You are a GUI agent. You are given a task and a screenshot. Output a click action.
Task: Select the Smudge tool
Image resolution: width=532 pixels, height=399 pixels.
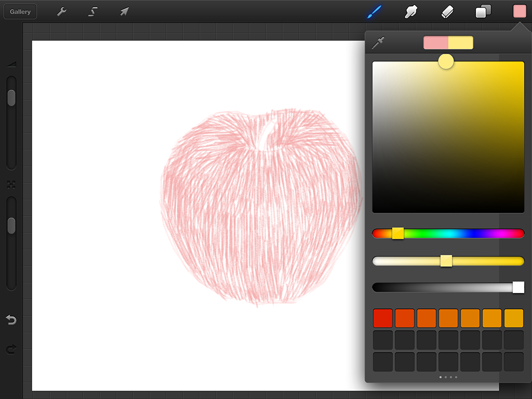click(x=411, y=11)
